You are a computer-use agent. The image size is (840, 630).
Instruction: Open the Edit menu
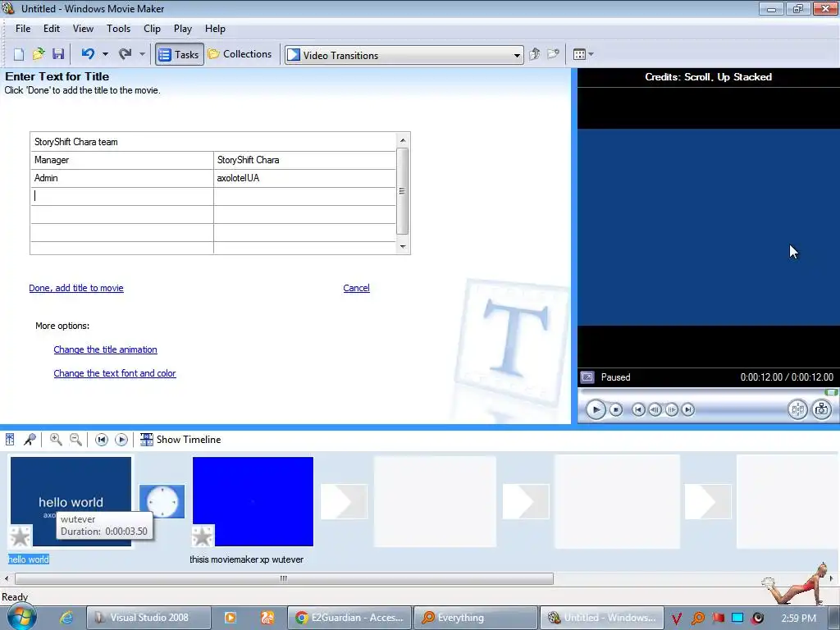click(x=52, y=29)
